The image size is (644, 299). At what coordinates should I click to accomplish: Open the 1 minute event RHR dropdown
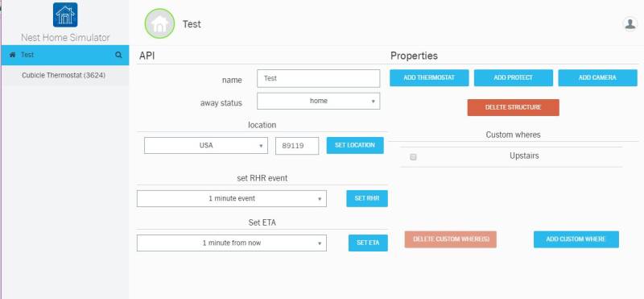pos(232,198)
